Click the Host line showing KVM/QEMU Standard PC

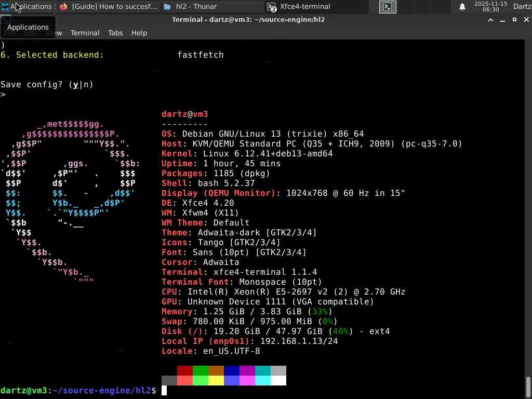pos(312,144)
